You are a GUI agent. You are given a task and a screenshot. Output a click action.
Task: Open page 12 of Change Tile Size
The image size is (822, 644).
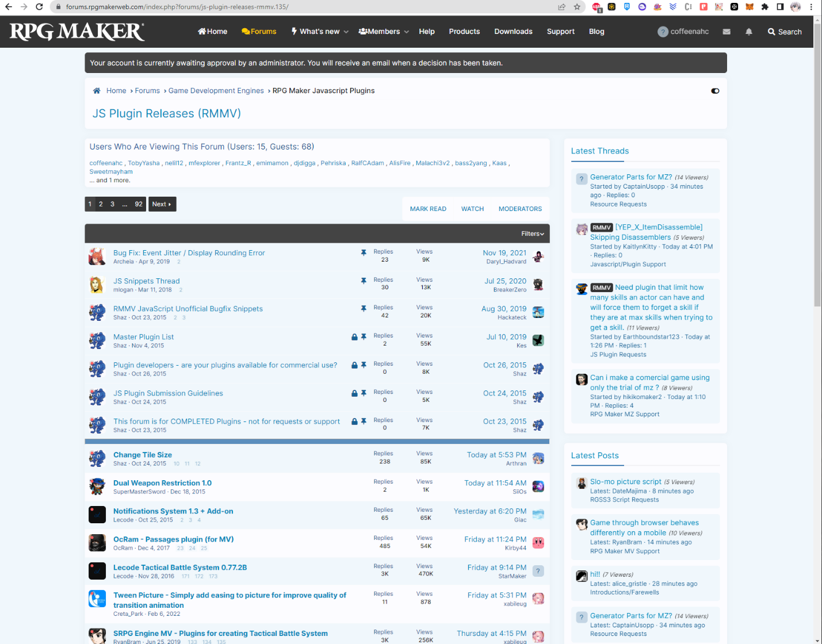point(197,463)
